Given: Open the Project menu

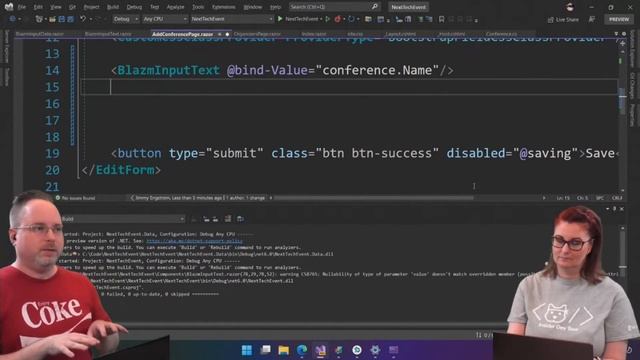Looking at the screenshot, I should pos(91,7).
